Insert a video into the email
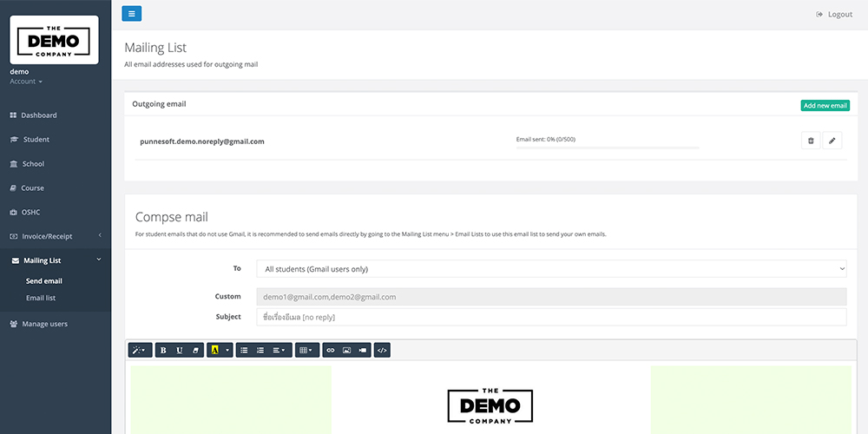 tap(363, 350)
